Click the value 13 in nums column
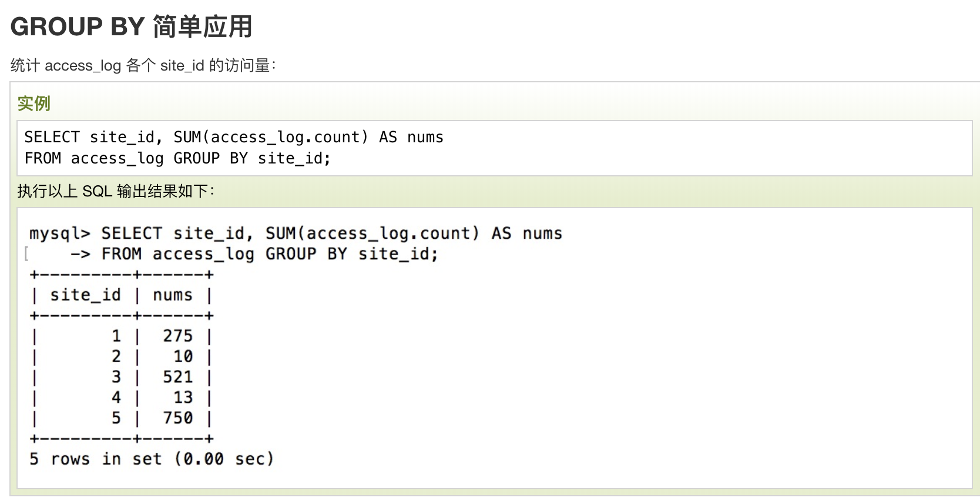Screen dimensions: 980x501 pos(183,398)
